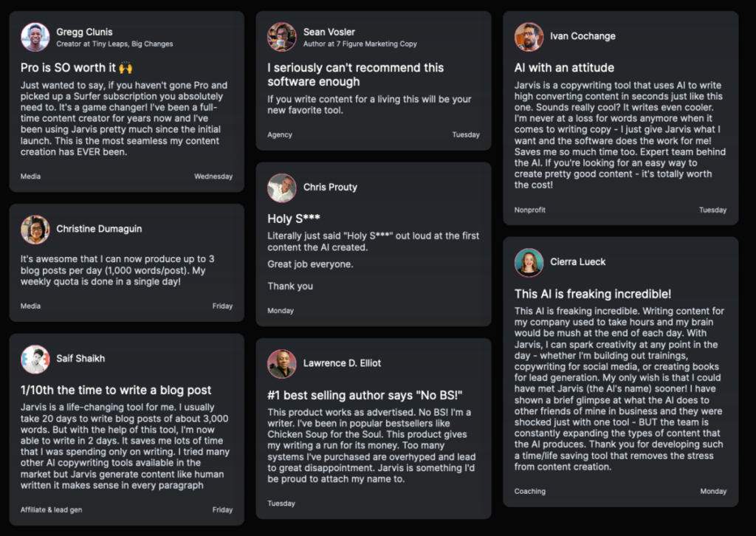Click Saif Shaikh's avatar thumbnail
Viewport: 756px width, 536px height.
35,359
